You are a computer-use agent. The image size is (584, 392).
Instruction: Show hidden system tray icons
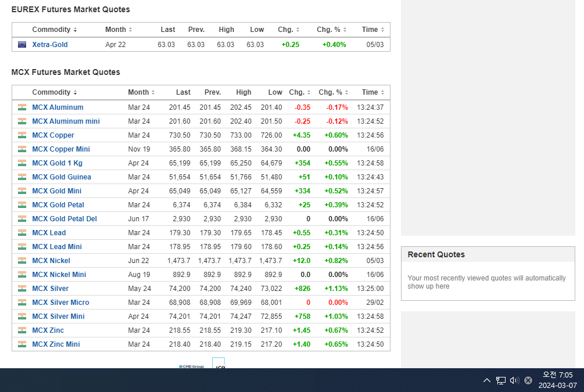click(x=487, y=380)
